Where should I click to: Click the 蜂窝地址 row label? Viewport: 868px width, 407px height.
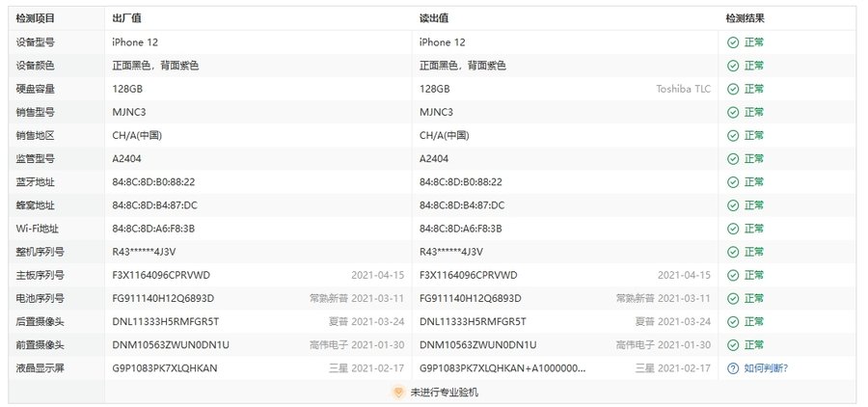[35, 205]
